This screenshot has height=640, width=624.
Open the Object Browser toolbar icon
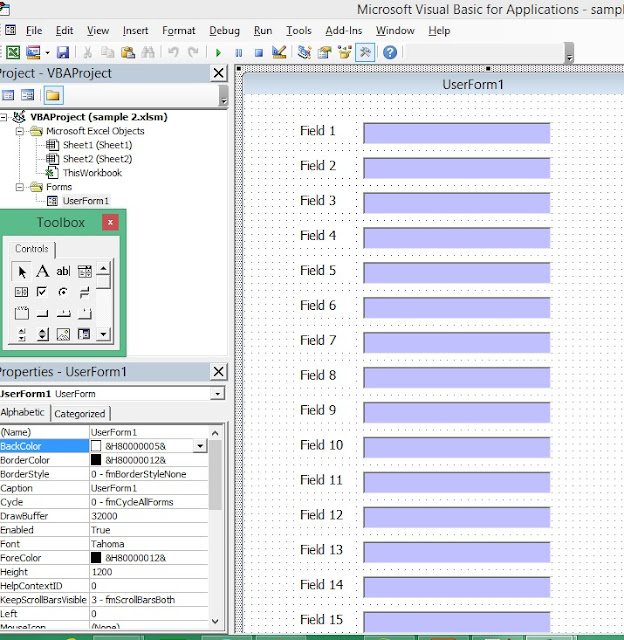[344, 52]
